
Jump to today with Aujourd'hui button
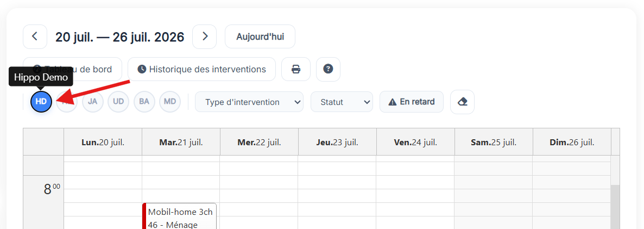(260, 36)
